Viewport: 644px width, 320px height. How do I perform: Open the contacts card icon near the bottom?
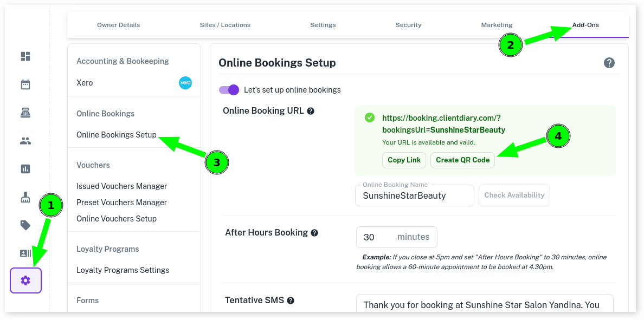tap(25, 253)
